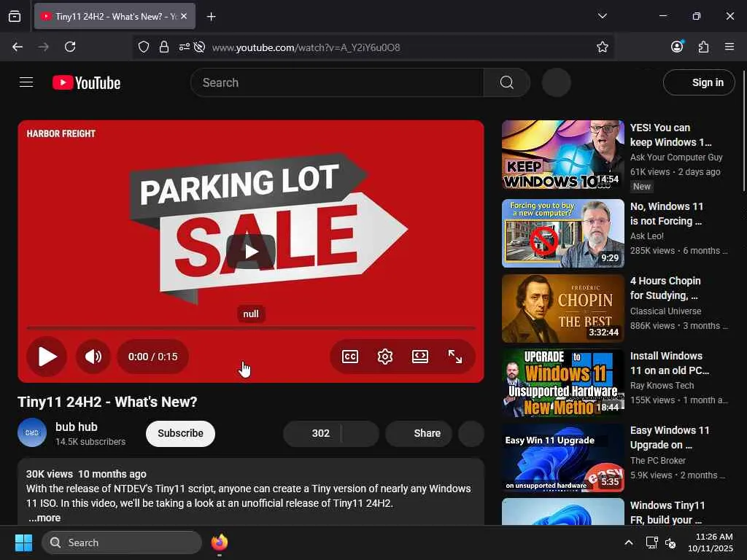747x560 pixels.
Task: Click the autoplay blocked icon in address bar
Action: click(x=200, y=47)
